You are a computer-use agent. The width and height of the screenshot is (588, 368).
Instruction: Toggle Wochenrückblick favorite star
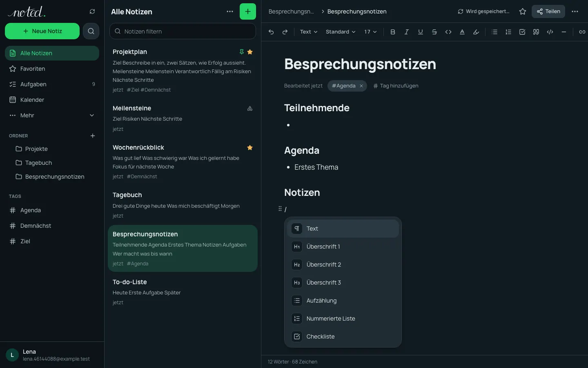(x=250, y=148)
